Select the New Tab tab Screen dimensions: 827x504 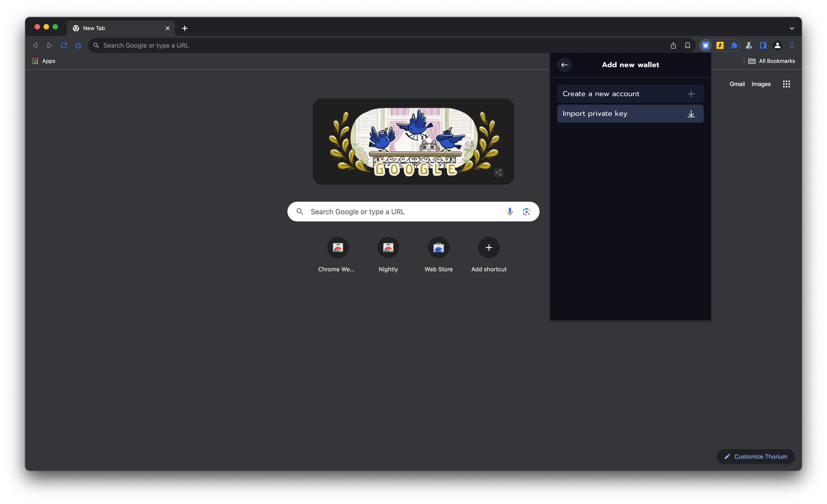120,28
